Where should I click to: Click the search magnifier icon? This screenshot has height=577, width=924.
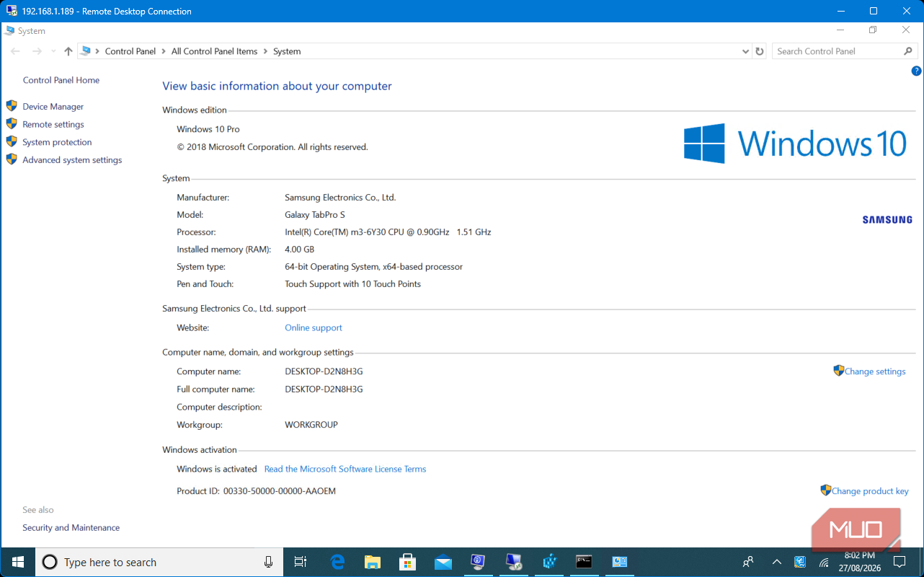point(908,51)
